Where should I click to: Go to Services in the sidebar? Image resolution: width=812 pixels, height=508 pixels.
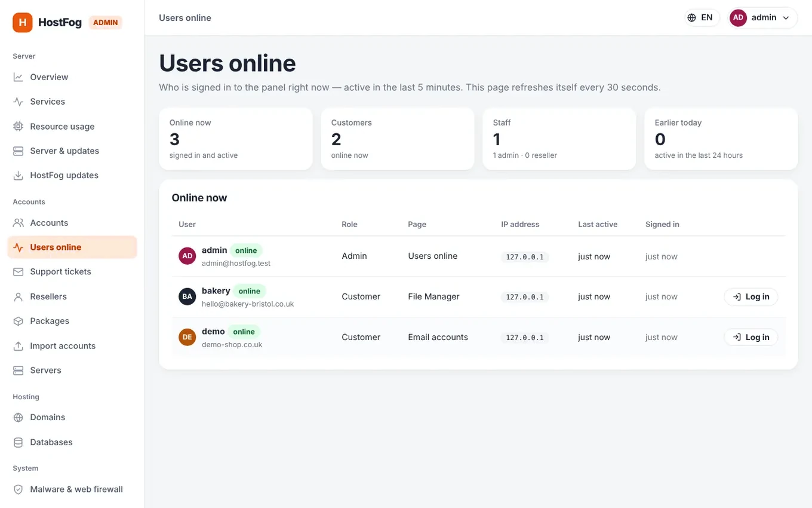(72, 102)
